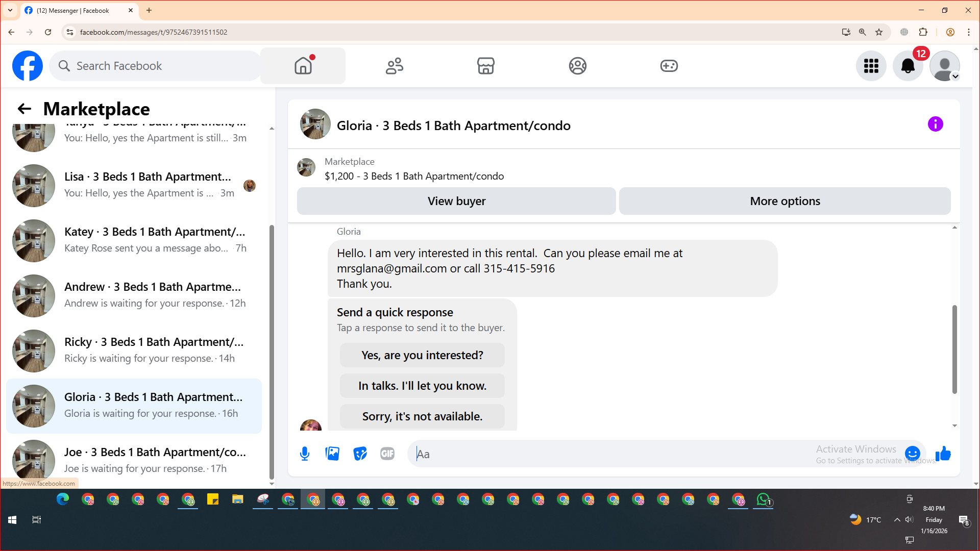Click the voice clip microphone icon
Image resolution: width=980 pixels, height=551 pixels.
tap(305, 454)
